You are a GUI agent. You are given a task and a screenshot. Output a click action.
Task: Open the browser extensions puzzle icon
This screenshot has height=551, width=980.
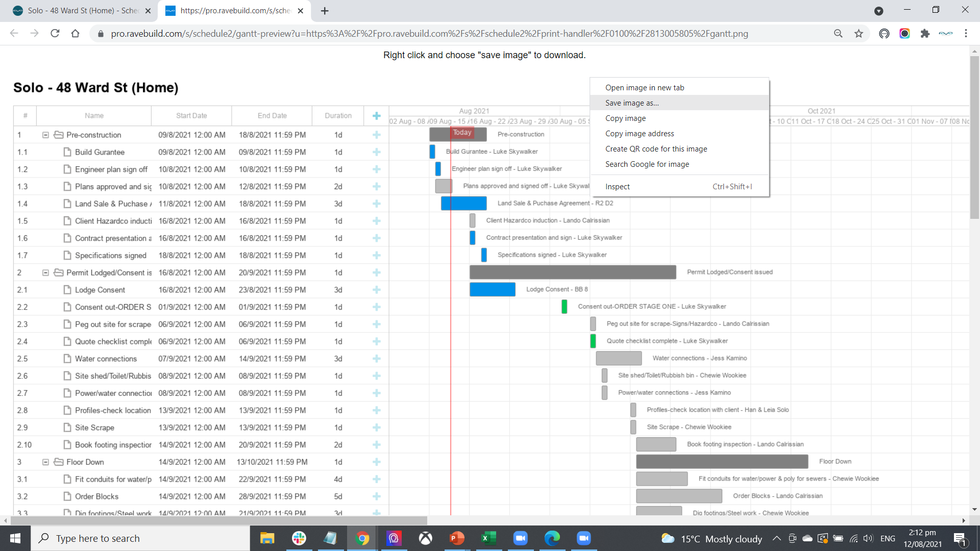(x=925, y=34)
